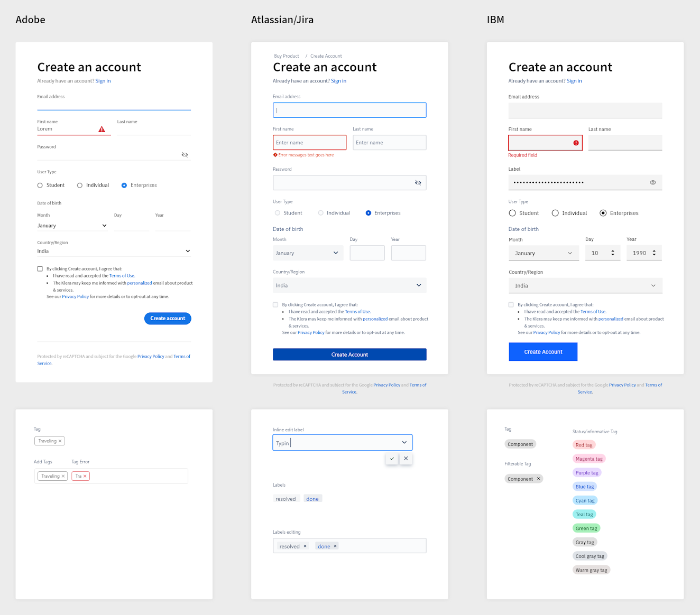Click the Create Account button in IBM
The width and height of the screenshot is (700, 615).
point(543,352)
